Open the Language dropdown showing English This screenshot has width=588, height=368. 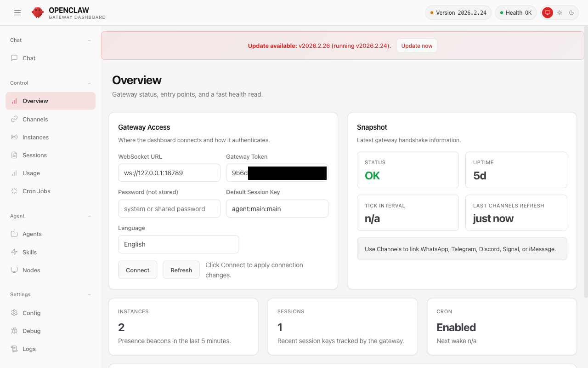tap(178, 244)
